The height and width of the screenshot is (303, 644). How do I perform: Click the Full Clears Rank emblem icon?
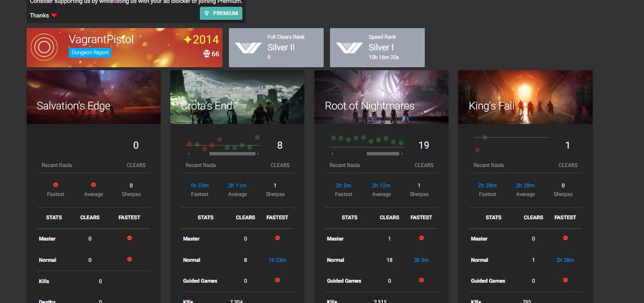tap(248, 48)
